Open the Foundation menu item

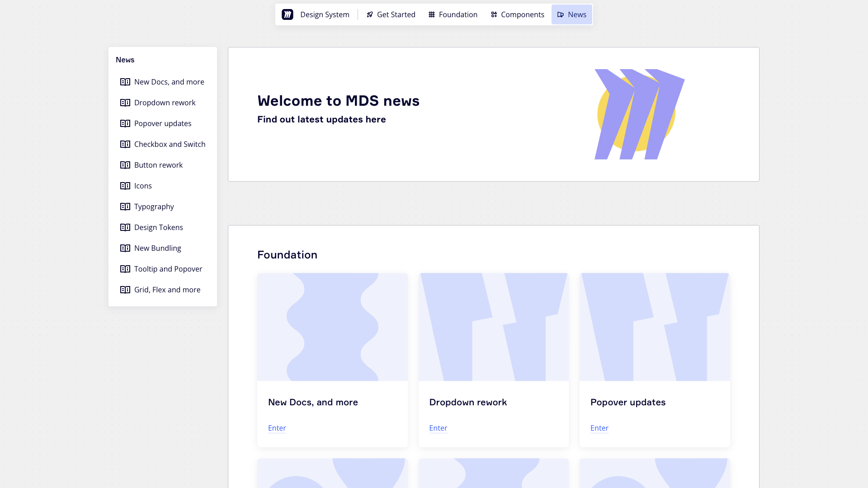point(453,14)
